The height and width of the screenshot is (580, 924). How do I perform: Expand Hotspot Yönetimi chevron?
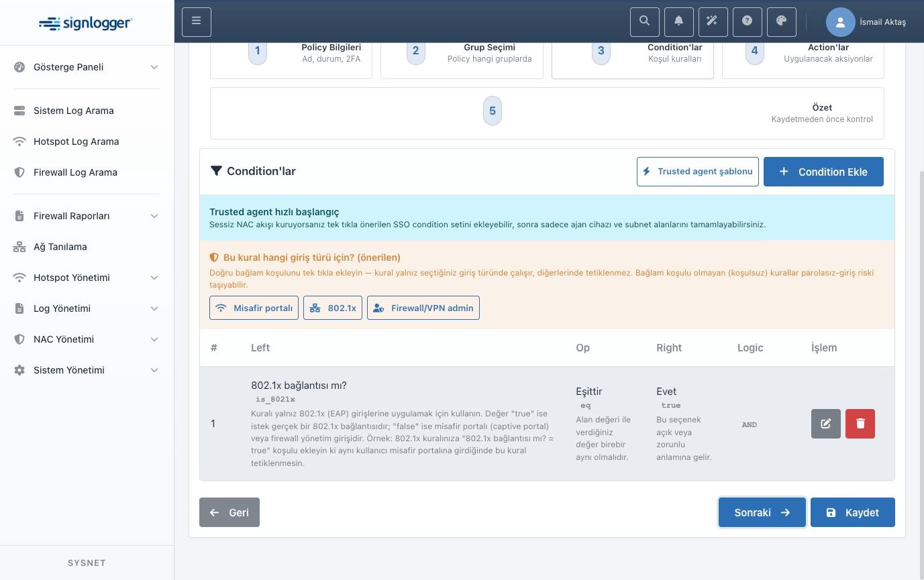tap(154, 278)
